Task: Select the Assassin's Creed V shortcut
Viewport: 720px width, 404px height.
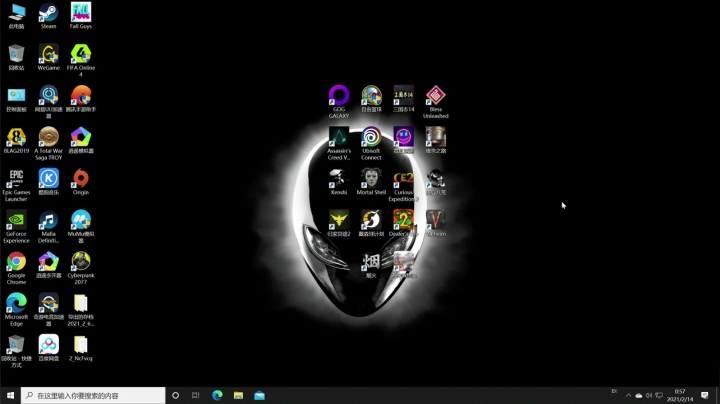Action: [x=339, y=143]
